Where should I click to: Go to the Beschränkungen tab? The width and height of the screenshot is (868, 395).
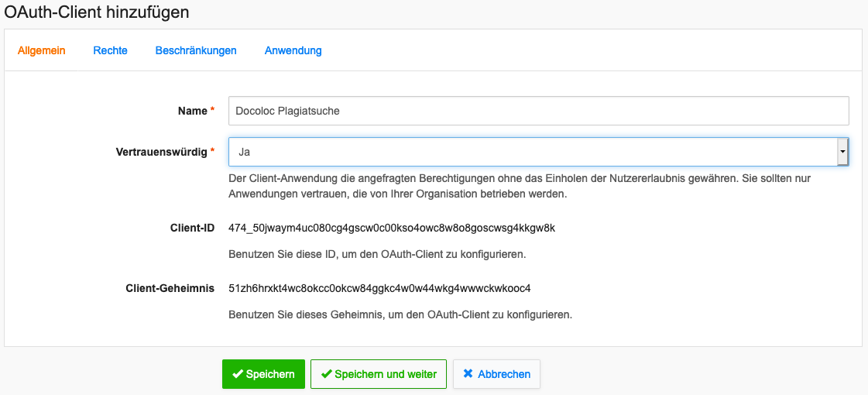196,50
